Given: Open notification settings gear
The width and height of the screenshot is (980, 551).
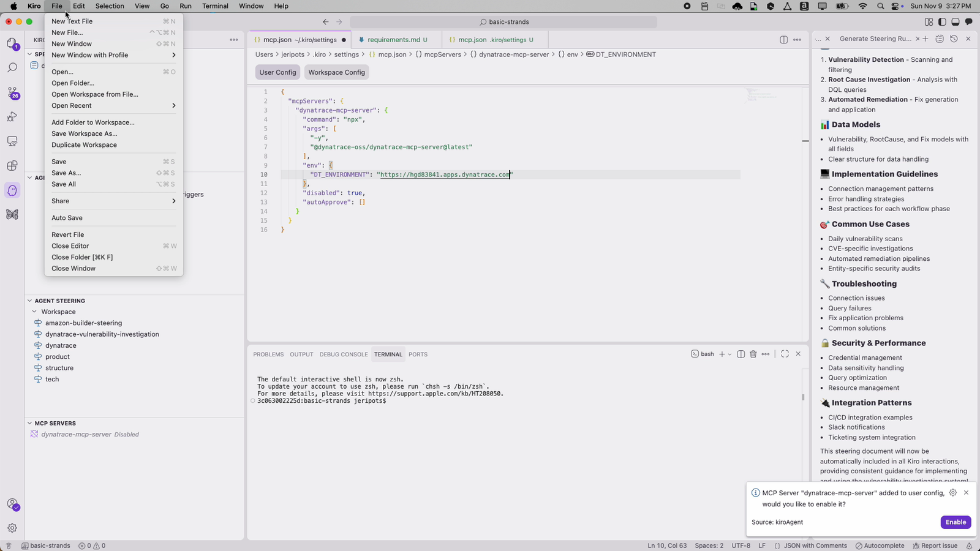Looking at the screenshot, I should pos(952,492).
